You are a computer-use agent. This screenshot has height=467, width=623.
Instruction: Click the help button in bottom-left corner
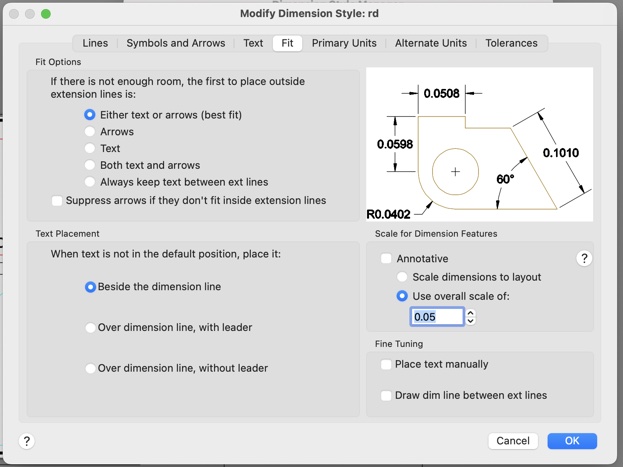pyautogui.click(x=27, y=441)
